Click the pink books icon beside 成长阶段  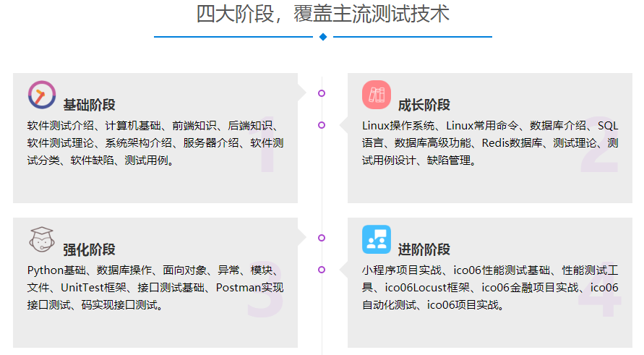[x=377, y=95]
